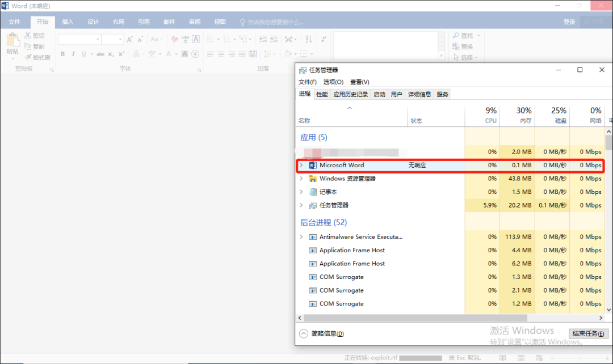Toggle strikethrough (abc) formatting

click(100, 54)
